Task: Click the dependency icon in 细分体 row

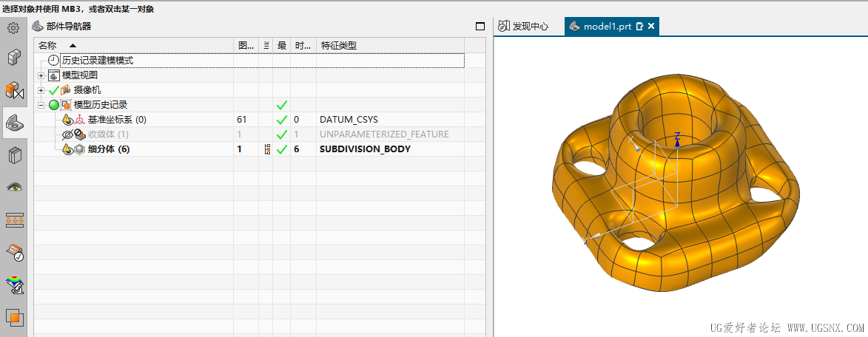Action: pyautogui.click(x=268, y=149)
